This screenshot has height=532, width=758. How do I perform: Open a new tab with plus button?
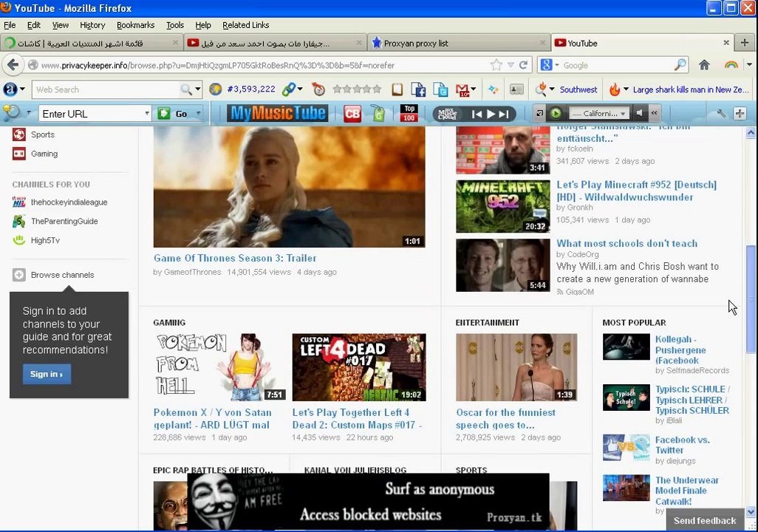tap(745, 43)
